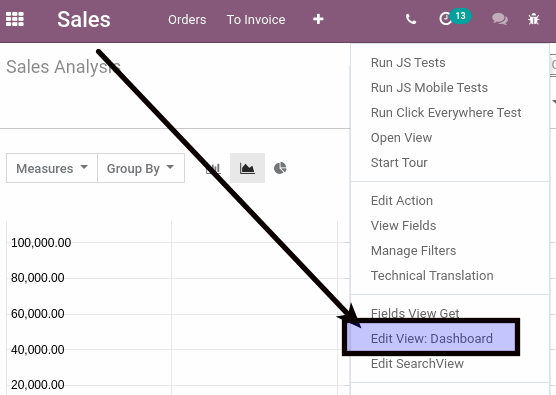556x395 pixels.
Task: Open the debug bug icon menu
Action: [x=533, y=19]
